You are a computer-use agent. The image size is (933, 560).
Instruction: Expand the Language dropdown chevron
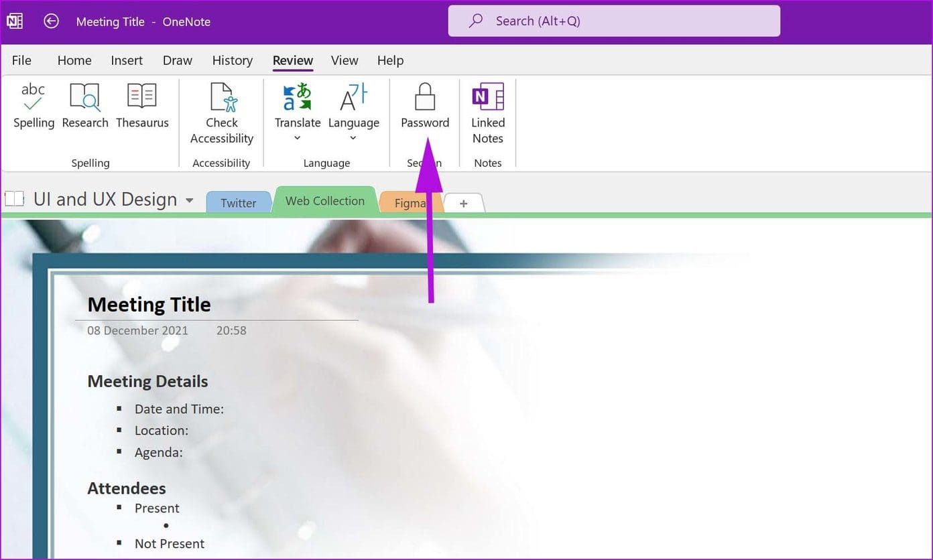[353, 137]
